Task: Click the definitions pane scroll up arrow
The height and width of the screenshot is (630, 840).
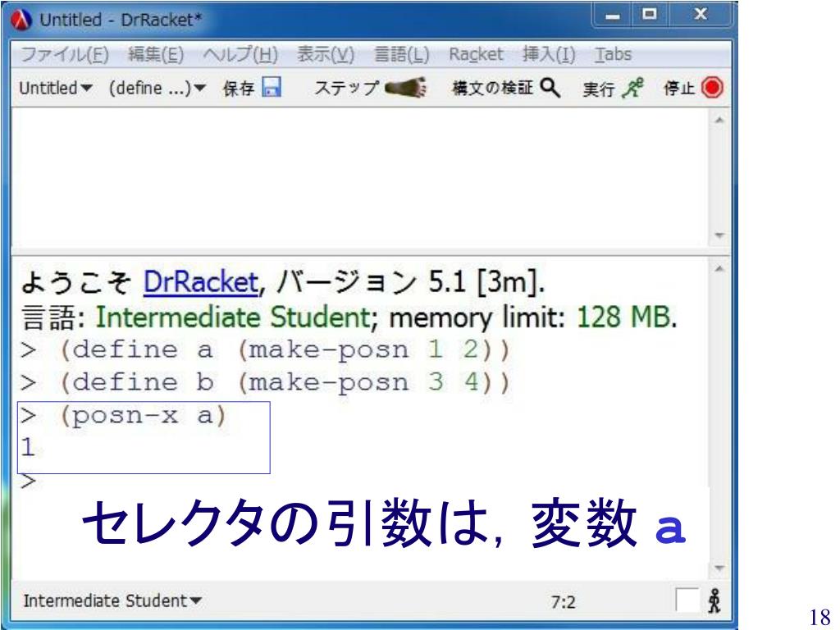Action: [x=719, y=120]
